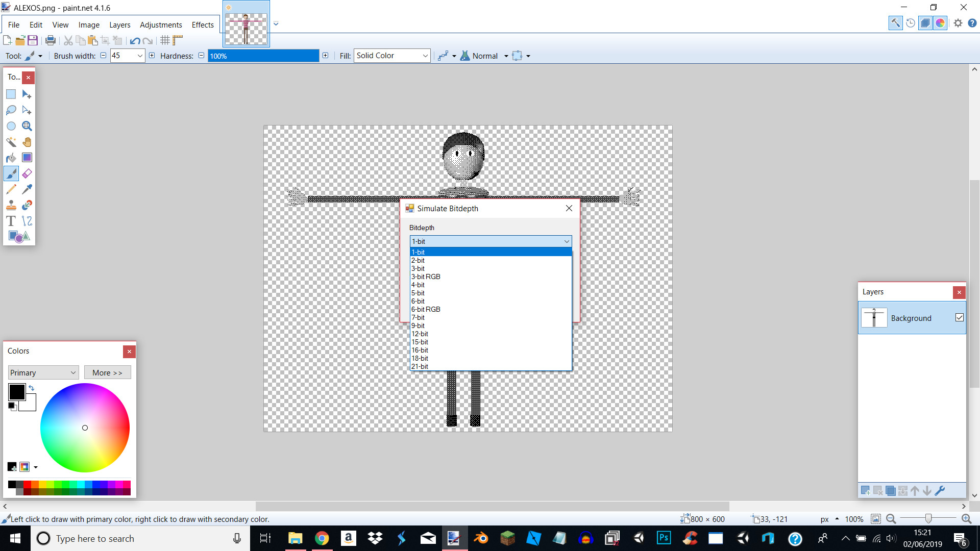The width and height of the screenshot is (980, 551).
Task: Choose 4-bit from Bitdepth list
Action: (x=491, y=285)
